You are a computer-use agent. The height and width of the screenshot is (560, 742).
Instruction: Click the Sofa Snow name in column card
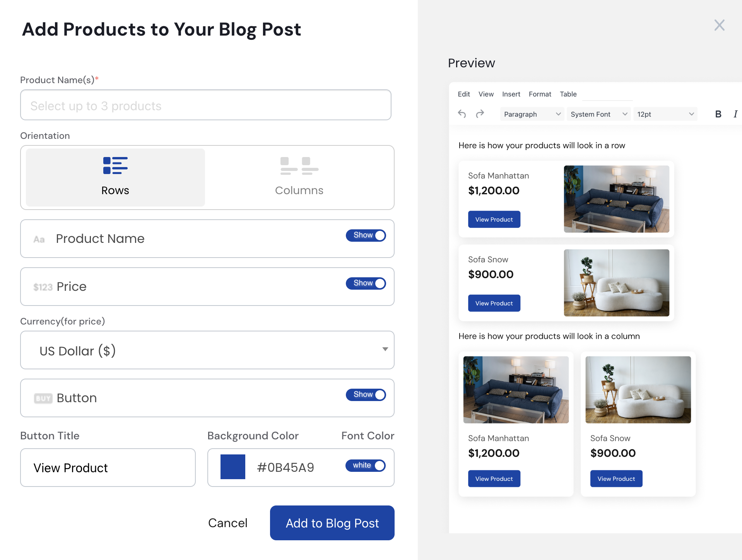[x=610, y=438]
